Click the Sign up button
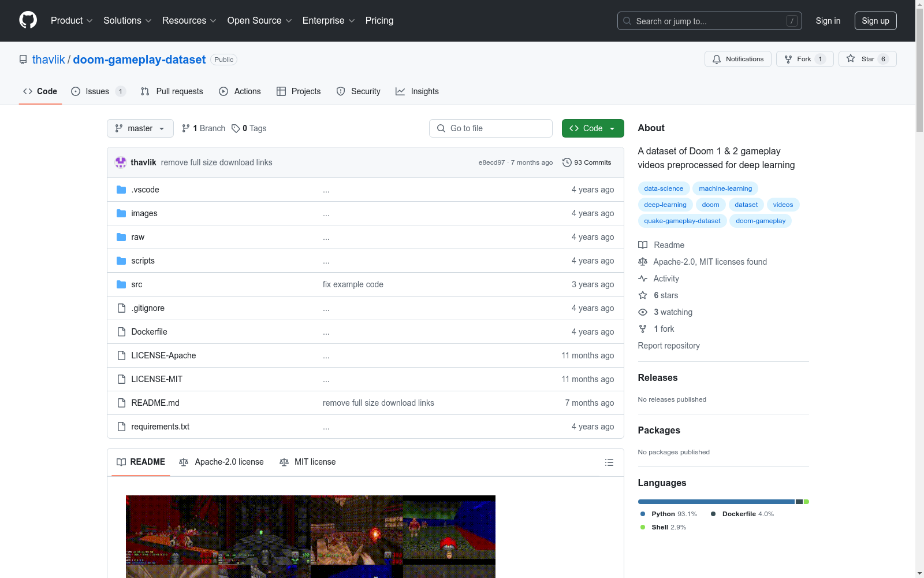Image resolution: width=924 pixels, height=578 pixels. click(875, 21)
